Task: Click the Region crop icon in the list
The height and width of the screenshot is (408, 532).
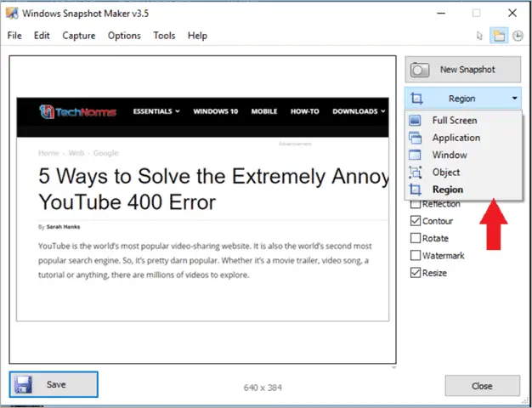Action: click(x=415, y=190)
